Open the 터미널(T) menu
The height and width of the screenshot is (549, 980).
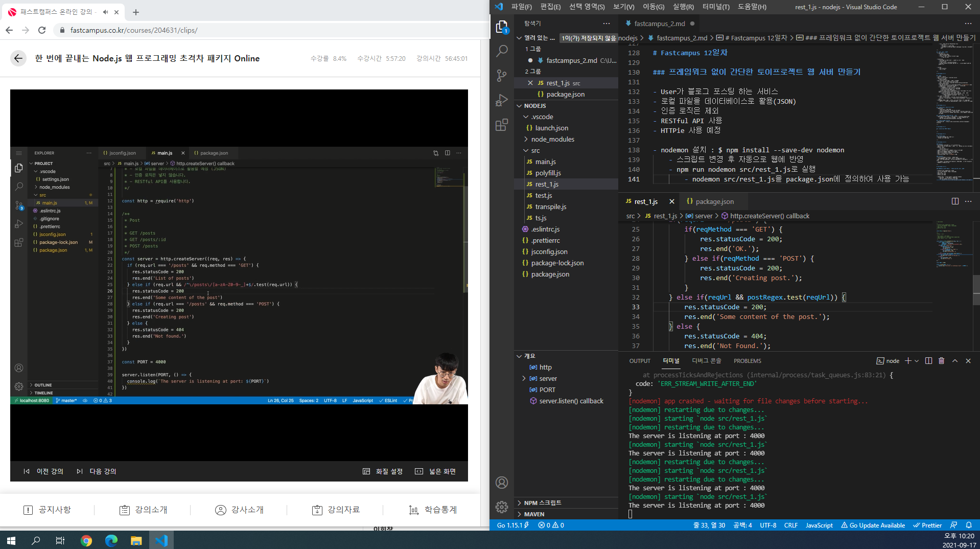716,7
